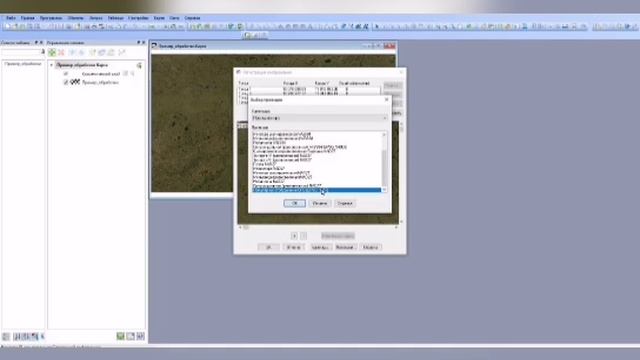Image resolution: width=640 pixels, height=360 pixels.
Task: Select Пример_обработки in the table list
Action: [23, 64]
